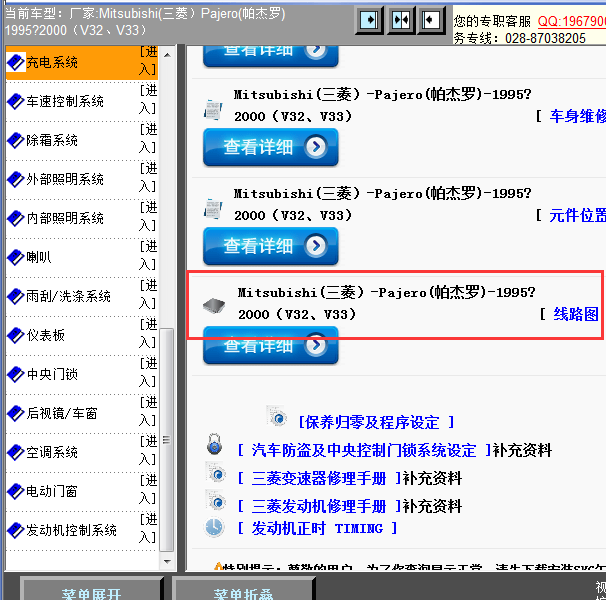The height and width of the screenshot is (600, 606).
Task: Click 查看详细 button under 元件位置 entry
Action: [x=271, y=246]
